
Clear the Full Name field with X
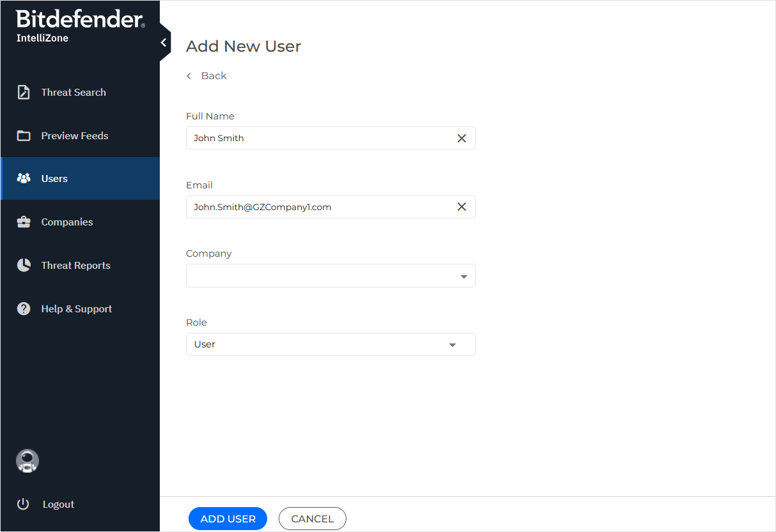[x=462, y=138]
